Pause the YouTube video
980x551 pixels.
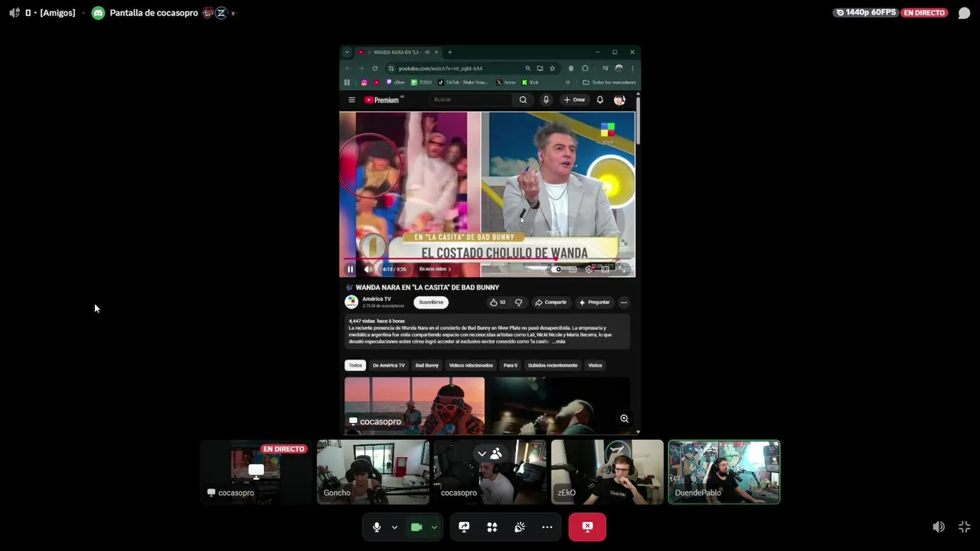[351, 269]
